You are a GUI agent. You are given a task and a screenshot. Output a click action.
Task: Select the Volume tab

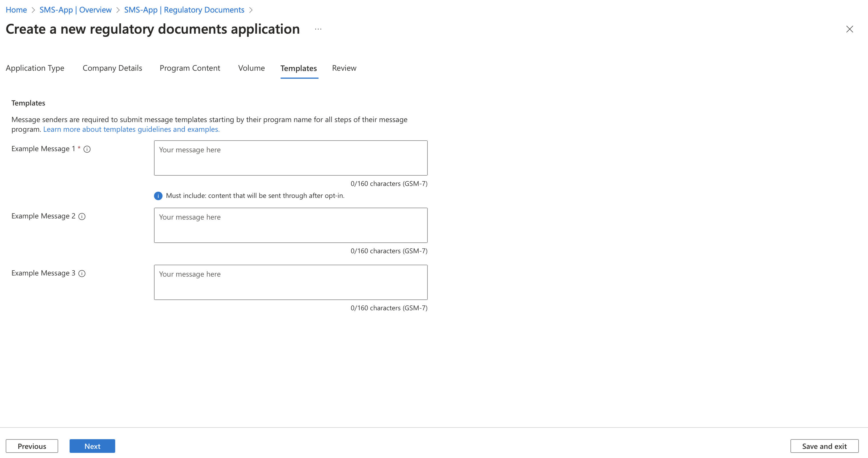pyautogui.click(x=252, y=68)
